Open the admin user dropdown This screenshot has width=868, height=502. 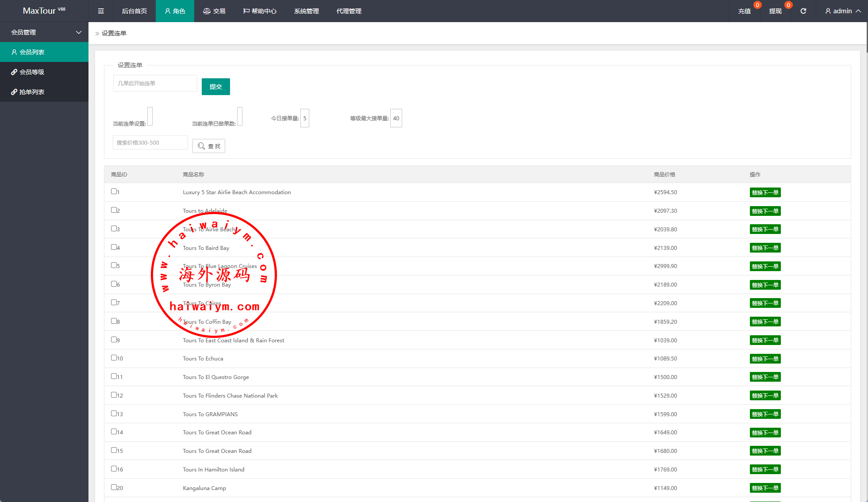[x=843, y=11]
